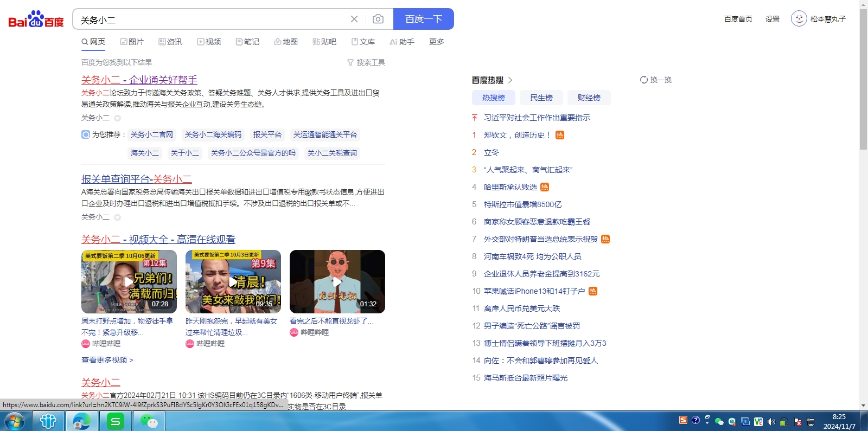Click 为您推荐 recommendation icon
This screenshot has height=431, width=868.
(86, 134)
